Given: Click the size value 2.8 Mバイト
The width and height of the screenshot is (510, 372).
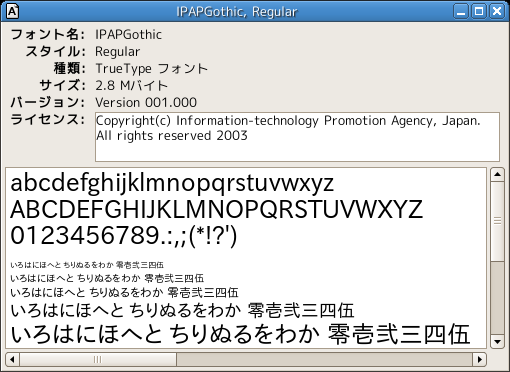Looking at the screenshot, I should pos(131,86).
